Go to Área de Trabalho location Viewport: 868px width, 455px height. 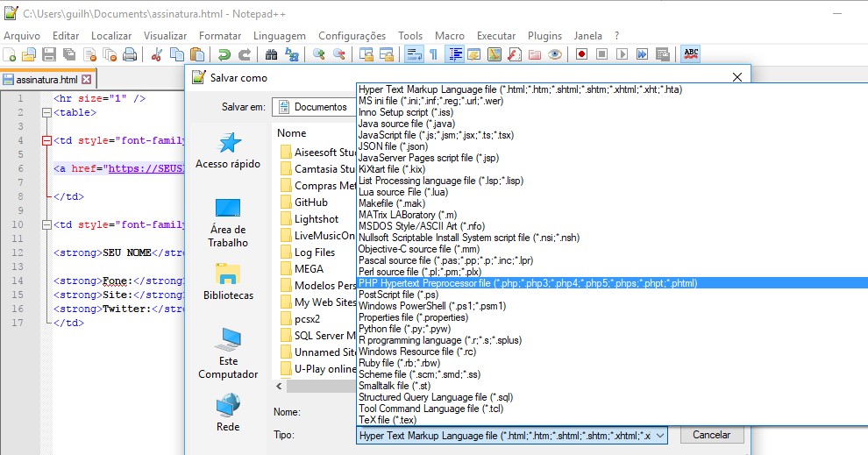tap(228, 223)
